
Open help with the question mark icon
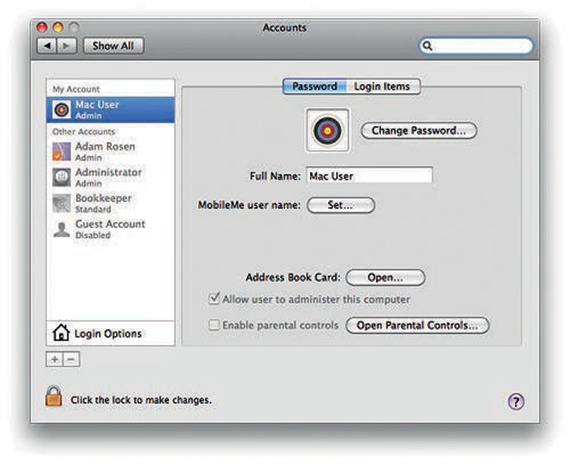click(516, 401)
